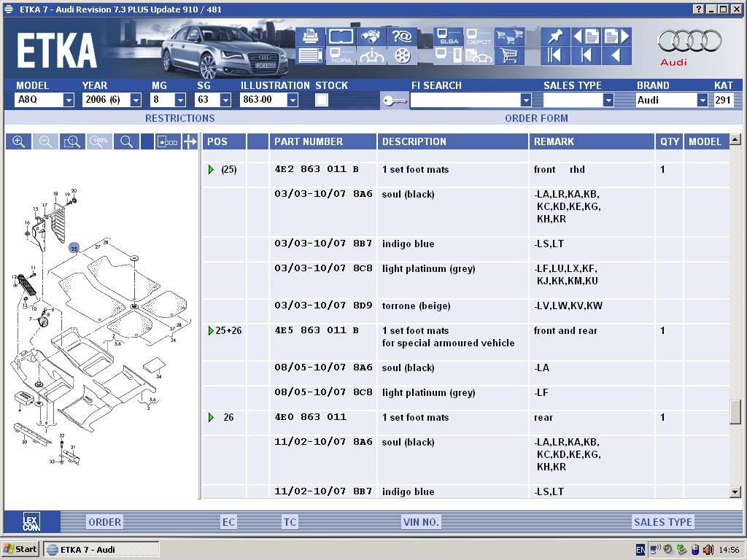Click the DEPOT icon
747x560 pixels.
point(479,36)
